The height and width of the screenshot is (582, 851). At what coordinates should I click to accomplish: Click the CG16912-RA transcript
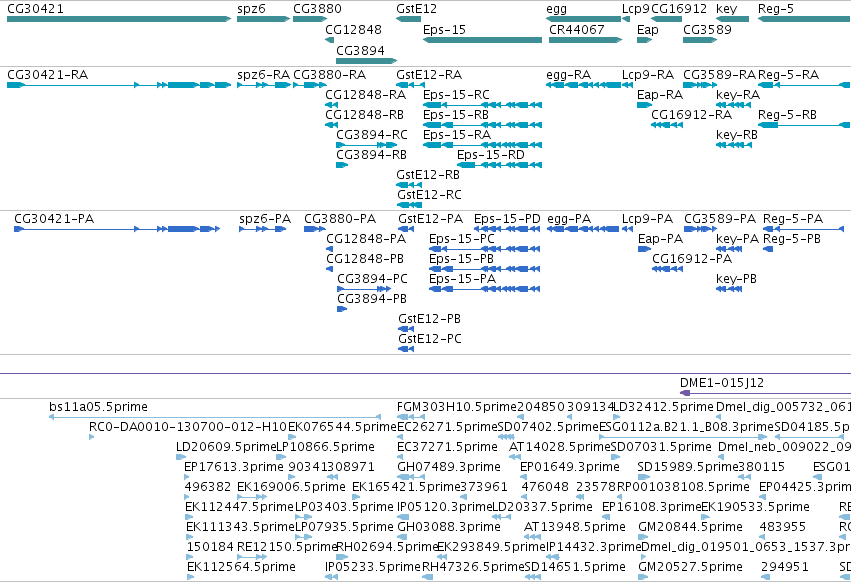[667, 125]
